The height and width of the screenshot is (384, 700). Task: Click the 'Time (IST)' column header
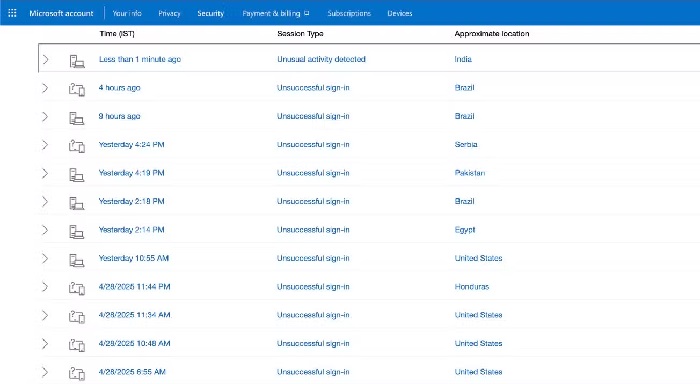(x=117, y=33)
